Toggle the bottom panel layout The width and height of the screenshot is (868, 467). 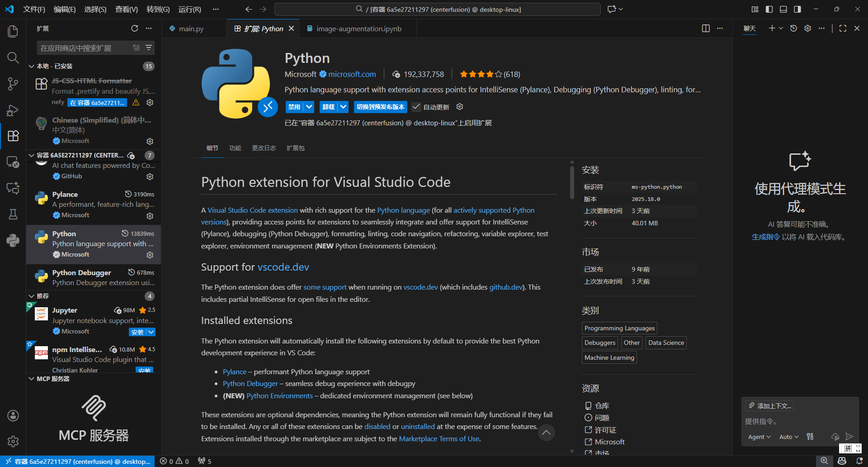783,9
